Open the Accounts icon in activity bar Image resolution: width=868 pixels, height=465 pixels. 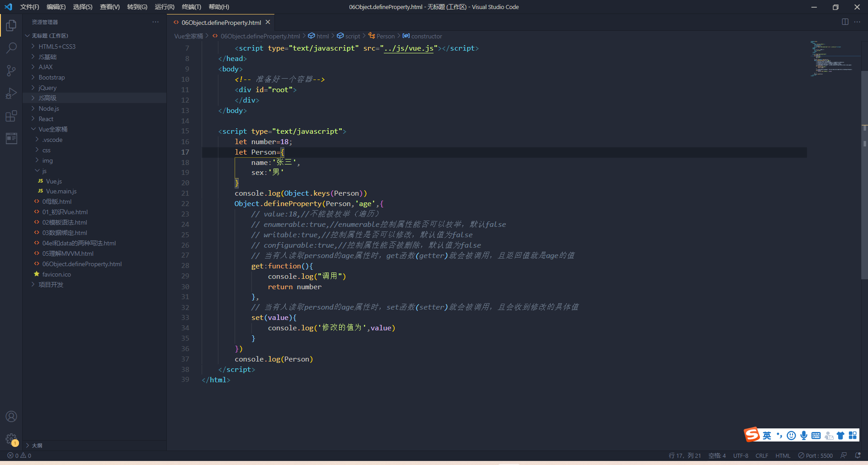tap(11, 416)
